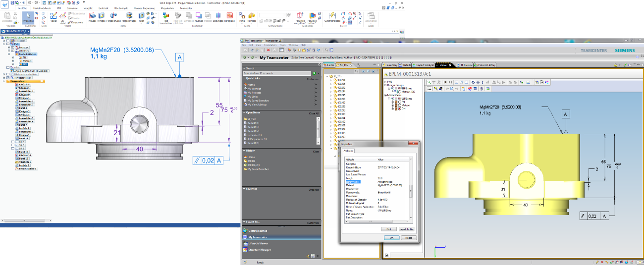This screenshot has width=644, height=265.
Task: Expand item 000301 in Teamcenter tree
Action: [331, 118]
